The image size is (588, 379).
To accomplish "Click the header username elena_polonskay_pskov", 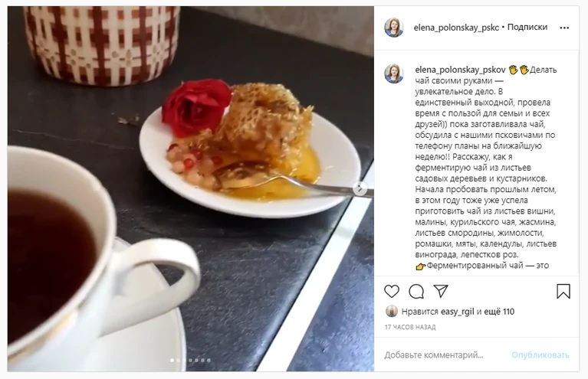I will click(456, 28).
